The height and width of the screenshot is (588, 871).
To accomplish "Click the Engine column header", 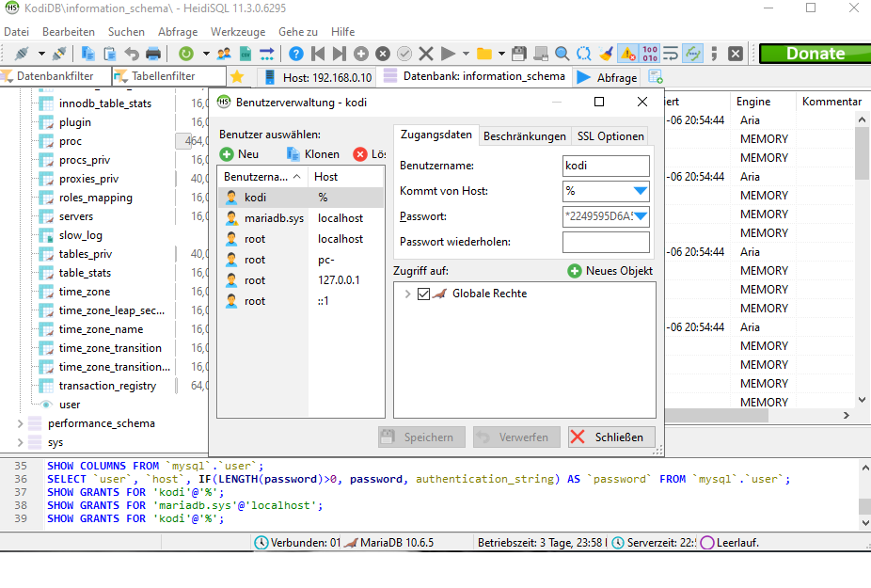I will pyautogui.click(x=763, y=102).
